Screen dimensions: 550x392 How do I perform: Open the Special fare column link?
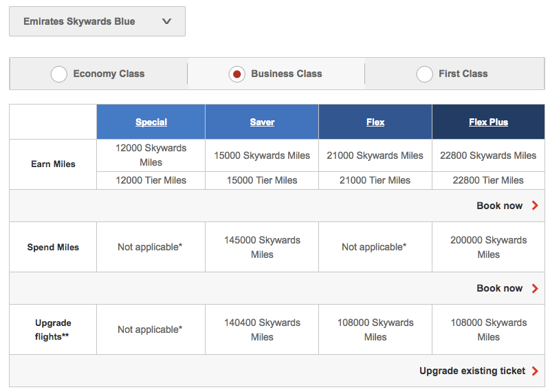coord(151,122)
